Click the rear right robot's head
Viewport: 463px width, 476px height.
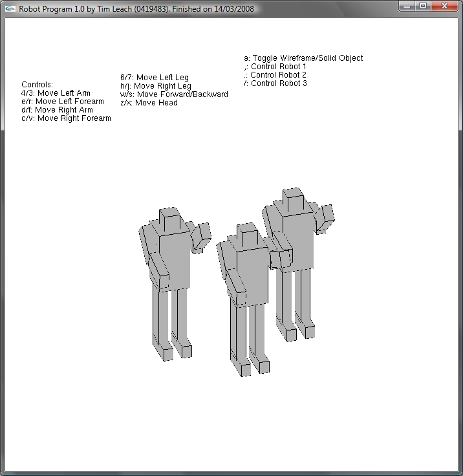(x=294, y=200)
